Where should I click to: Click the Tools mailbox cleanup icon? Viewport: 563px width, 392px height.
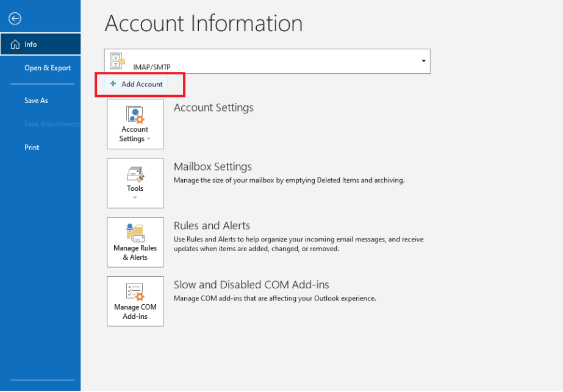[x=135, y=174]
